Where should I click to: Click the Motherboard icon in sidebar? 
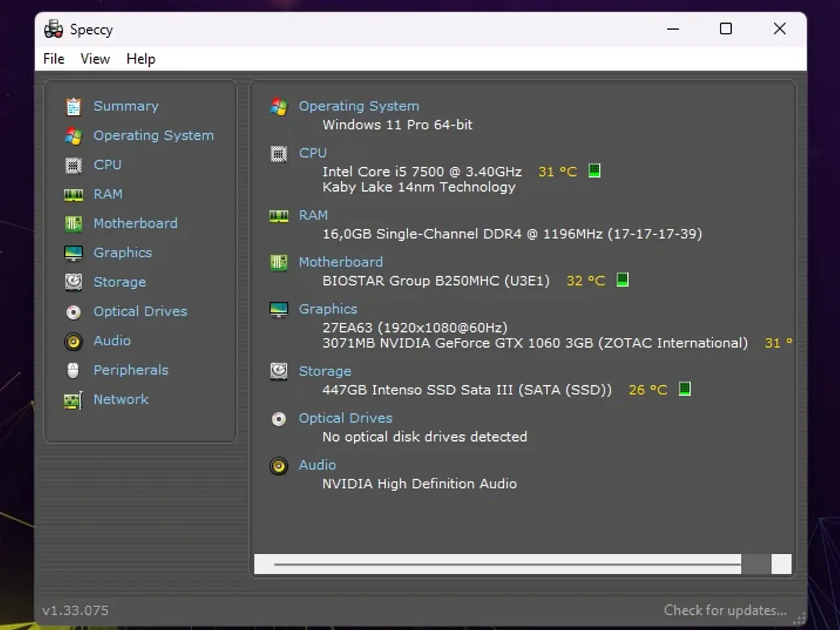tap(73, 224)
